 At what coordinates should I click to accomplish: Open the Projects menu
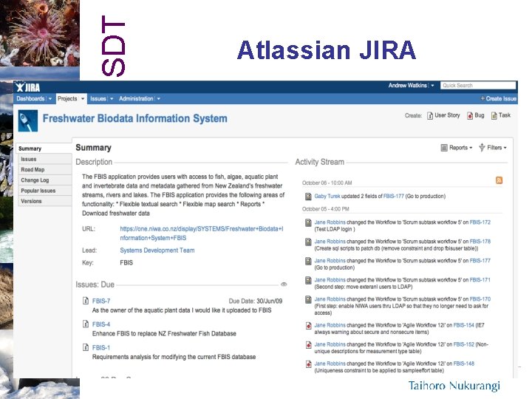[x=67, y=99]
